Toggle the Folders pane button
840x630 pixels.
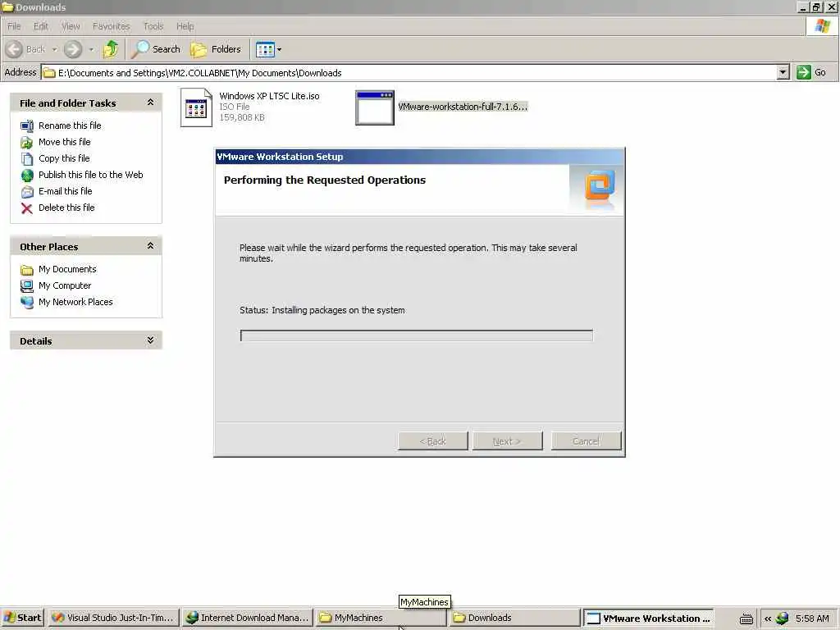click(216, 49)
